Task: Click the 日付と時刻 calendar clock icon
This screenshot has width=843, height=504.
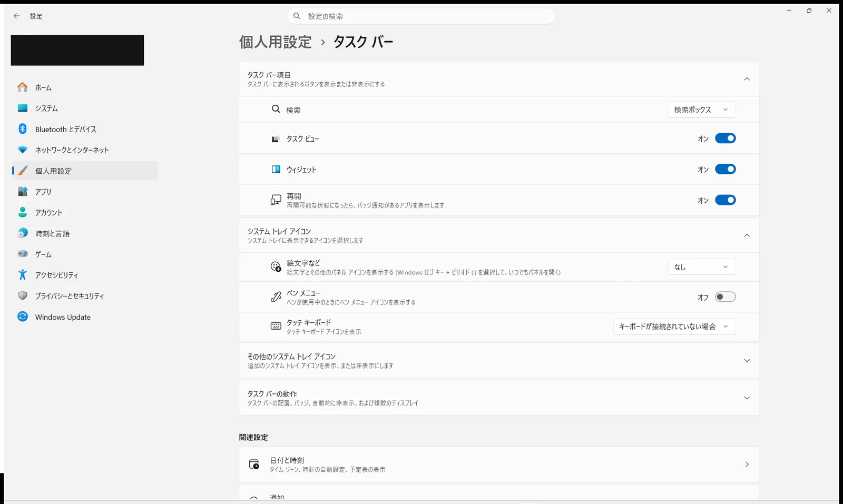Action: pyautogui.click(x=254, y=464)
